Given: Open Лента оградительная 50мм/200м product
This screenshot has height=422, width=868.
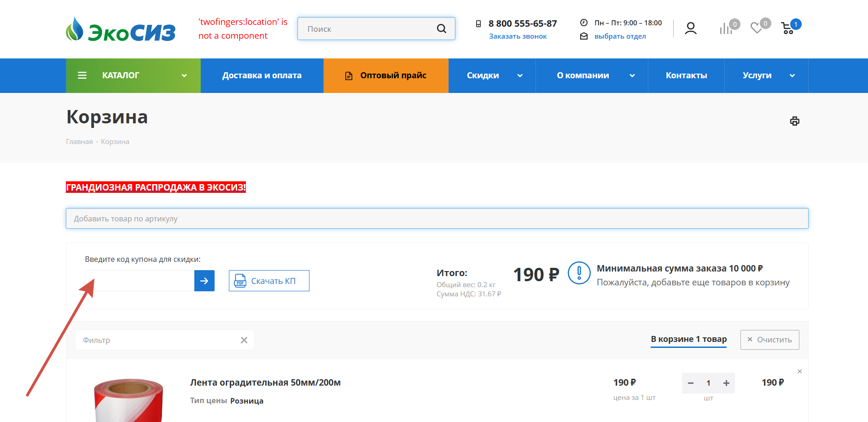Looking at the screenshot, I should click(265, 382).
